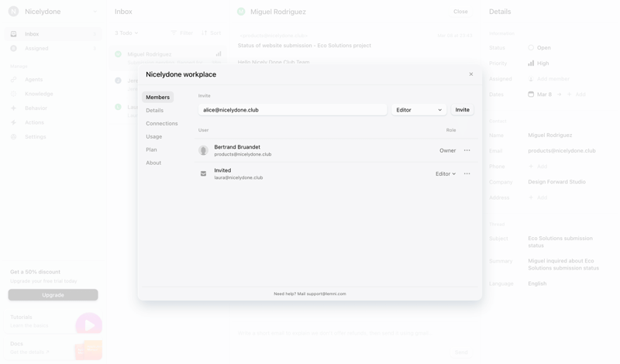Click the English language value
This screenshot has width=620, height=364.
pyautogui.click(x=537, y=283)
